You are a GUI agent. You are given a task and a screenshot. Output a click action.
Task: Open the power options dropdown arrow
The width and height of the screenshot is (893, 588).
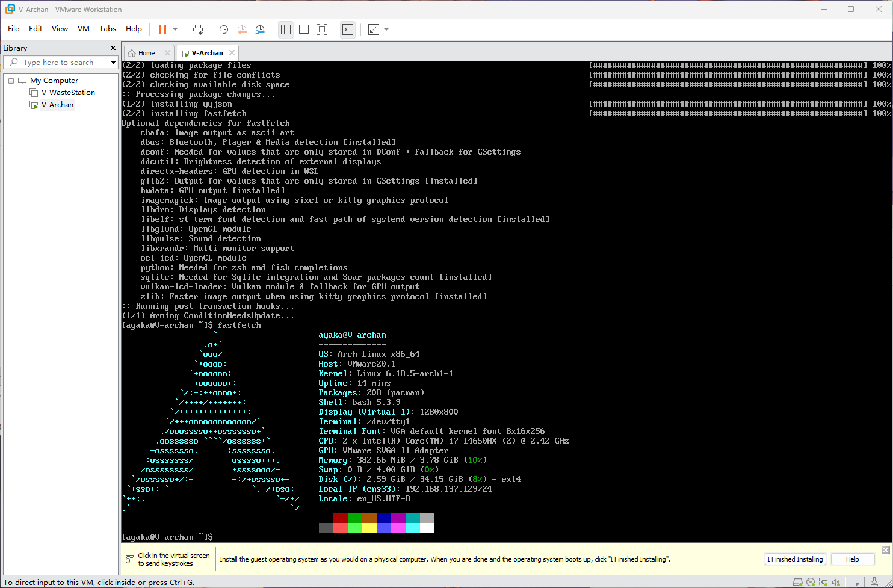tap(175, 29)
